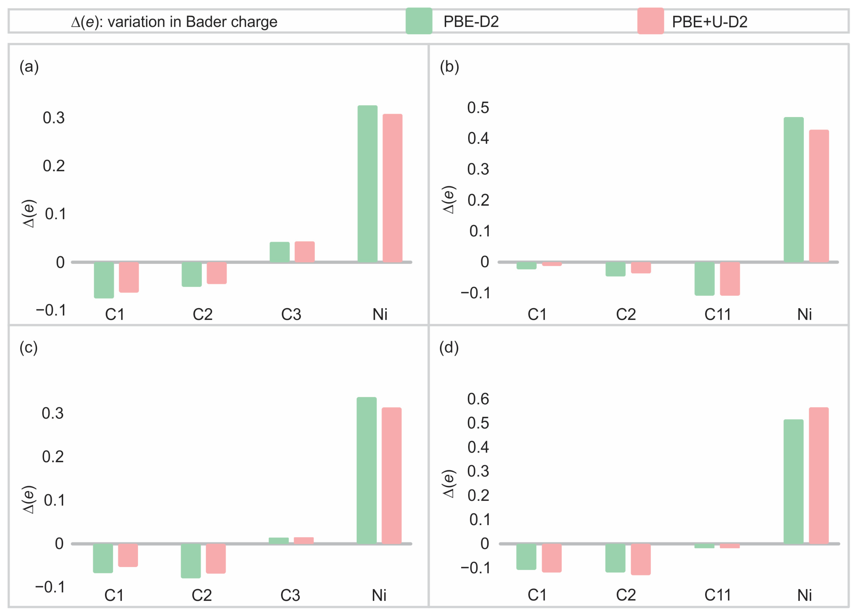Select the PBE+U-D2 legend label text
The image size is (855, 616).
[x=710, y=22]
